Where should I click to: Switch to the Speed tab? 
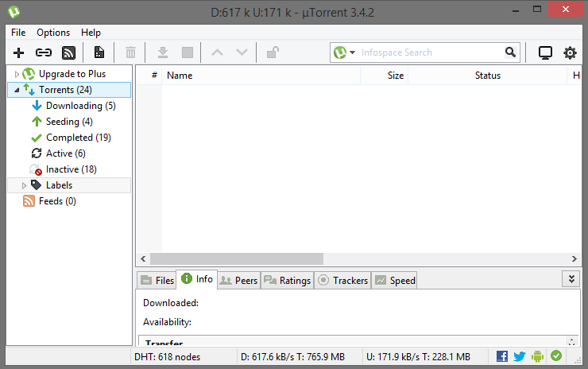click(x=394, y=281)
